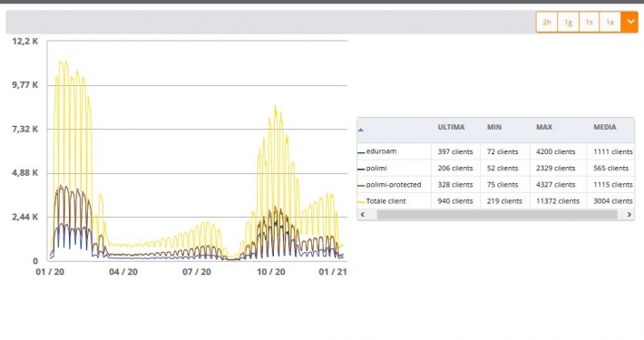Click the 10 / 20 x-axis label
This screenshot has height=340, width=644.
tap(270, 272)
